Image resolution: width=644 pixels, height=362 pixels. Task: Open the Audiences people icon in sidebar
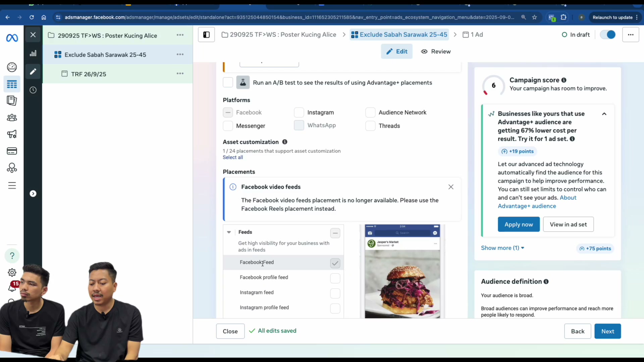[x=12, y=118]
